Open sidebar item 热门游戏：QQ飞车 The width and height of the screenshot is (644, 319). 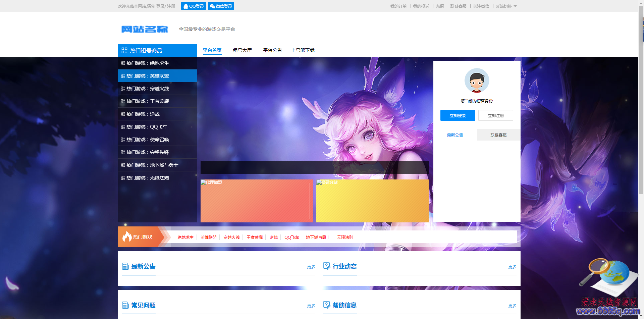tap(158, 127)
